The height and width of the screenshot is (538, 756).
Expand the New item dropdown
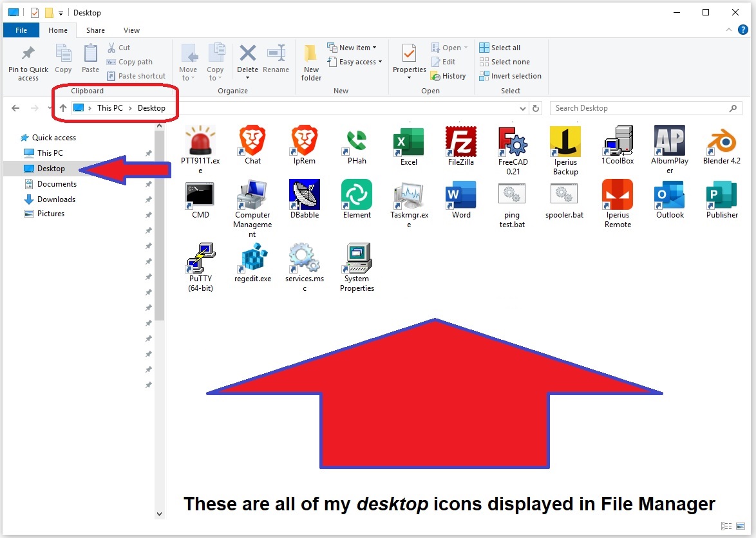(352, 48)
